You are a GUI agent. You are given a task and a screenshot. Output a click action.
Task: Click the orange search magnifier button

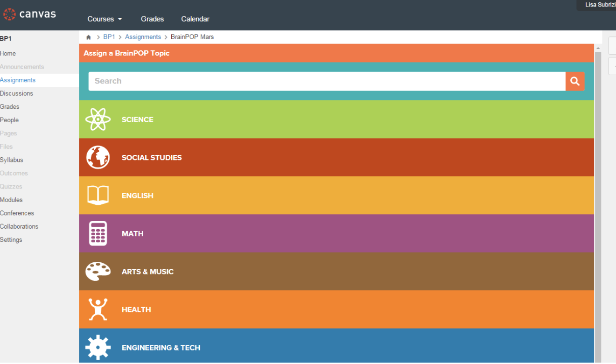coord(575,81)
